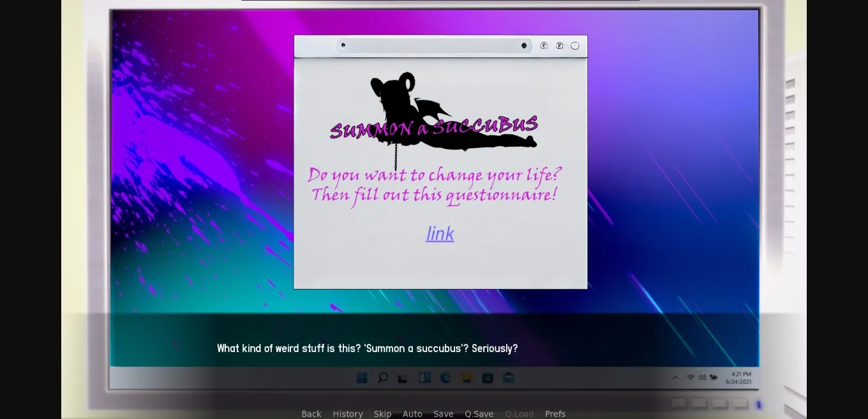Click the popup window's address bar
Screen dimensions: 868x419
coord(434,46)
